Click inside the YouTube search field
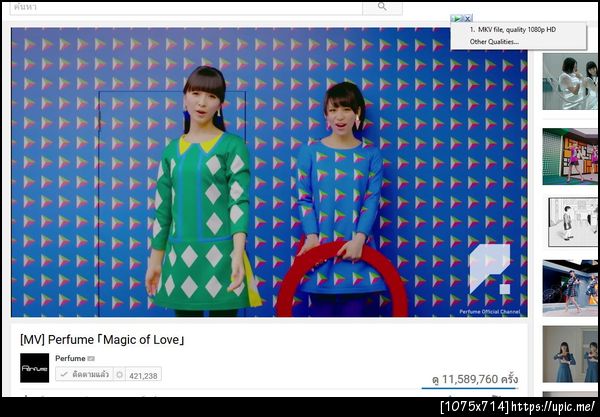This screenshot has width=600, height=417. click(x=186, y=8)
